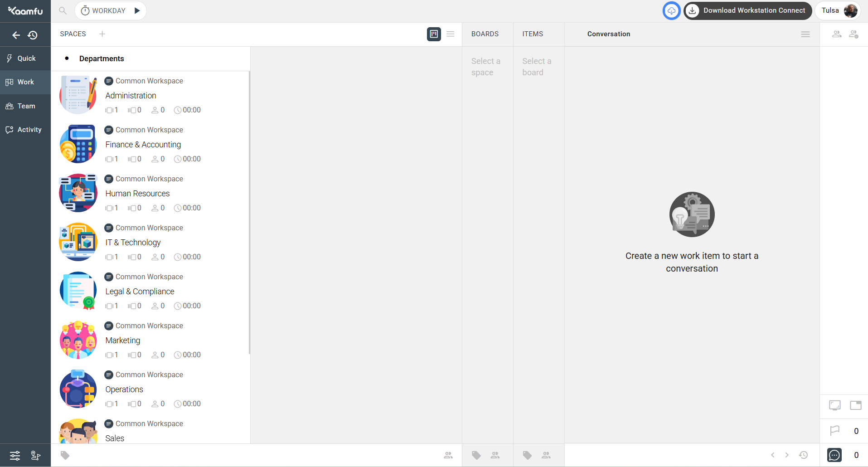Open the Tulsa user profile menu
Image resolution: width=868 pixels, height=467 pixels.
(x=838, y=10)
